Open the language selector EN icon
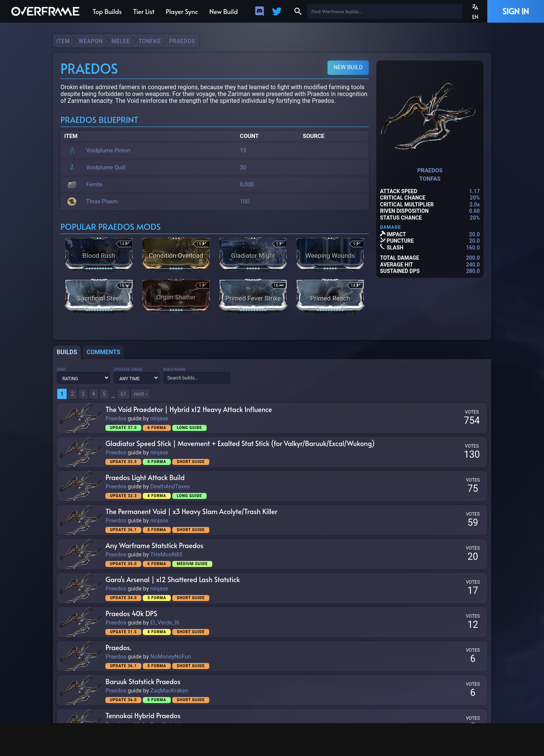 [x=475, y=11]
